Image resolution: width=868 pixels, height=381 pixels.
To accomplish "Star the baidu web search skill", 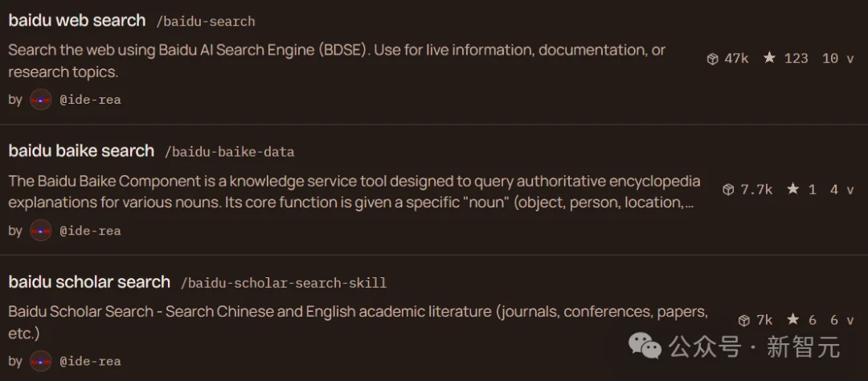I will [x=769, y=58].
